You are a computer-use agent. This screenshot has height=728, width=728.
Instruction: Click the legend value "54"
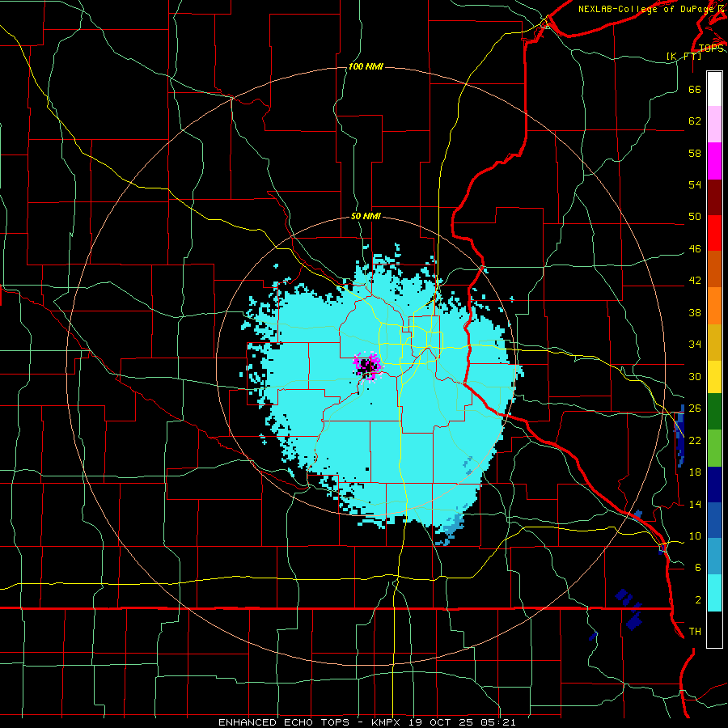[695, 184]
